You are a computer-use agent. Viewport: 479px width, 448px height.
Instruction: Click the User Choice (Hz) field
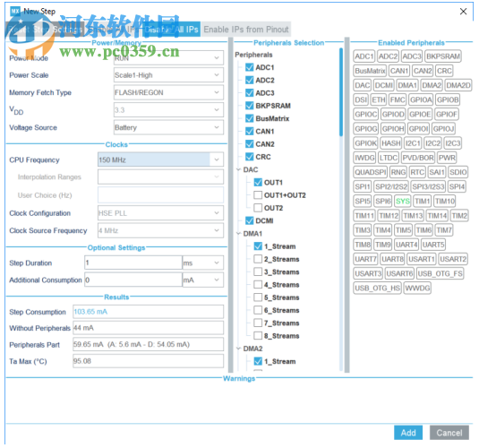(x=160, y=195)
